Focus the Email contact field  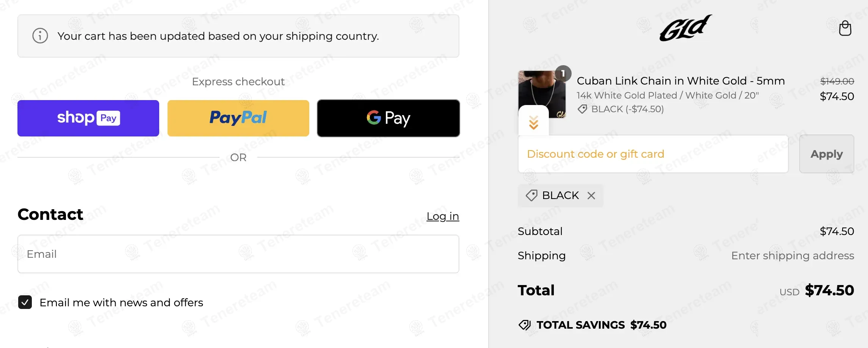pyautogui.click(x=238, y=254)
